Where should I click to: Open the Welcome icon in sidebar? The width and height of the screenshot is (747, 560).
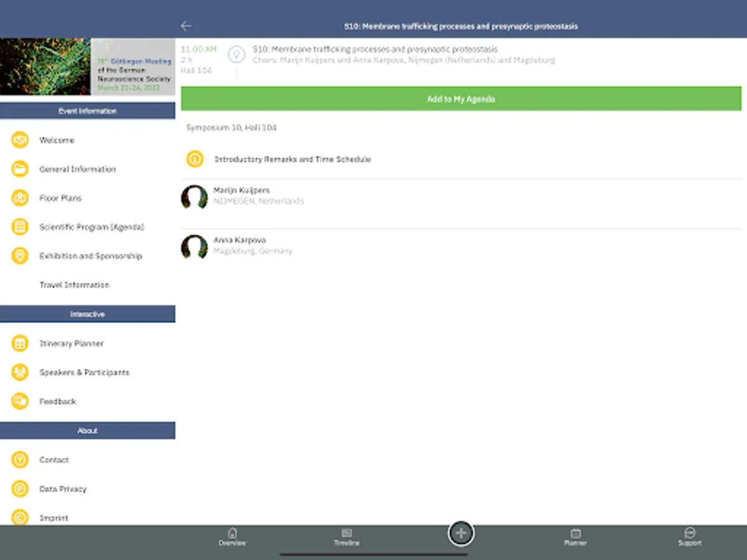click(20, 140)
